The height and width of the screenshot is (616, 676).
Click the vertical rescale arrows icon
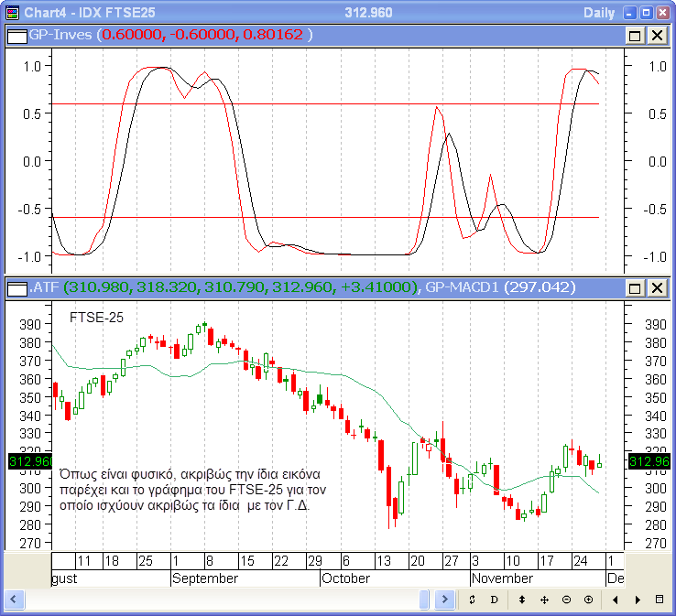pos(522,600)
